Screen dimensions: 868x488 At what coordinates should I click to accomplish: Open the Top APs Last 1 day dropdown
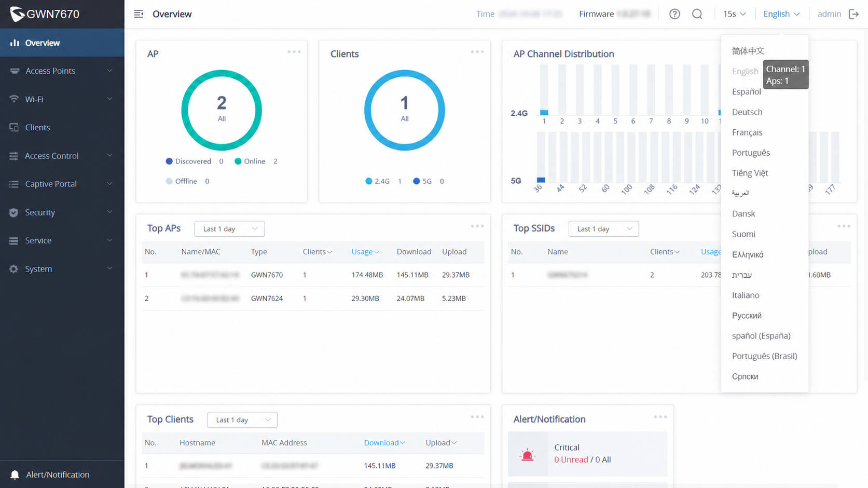coord(230,229)
